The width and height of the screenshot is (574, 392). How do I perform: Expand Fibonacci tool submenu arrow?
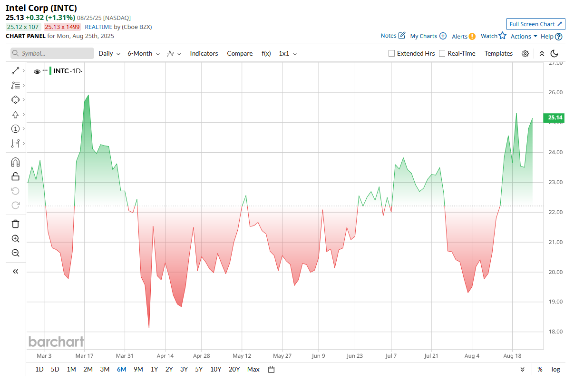coord(24,86)
